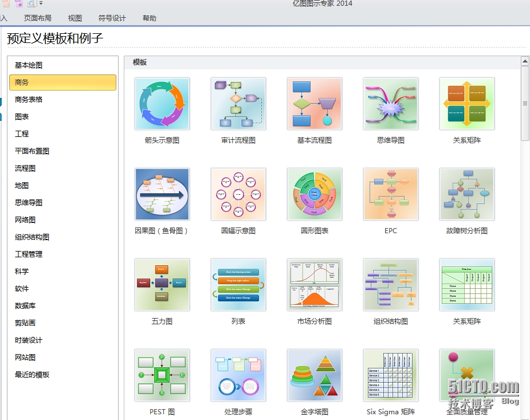This screenshot has width=530, height=420.
Task: Open the 审计流程图 template
Action: 238,104
